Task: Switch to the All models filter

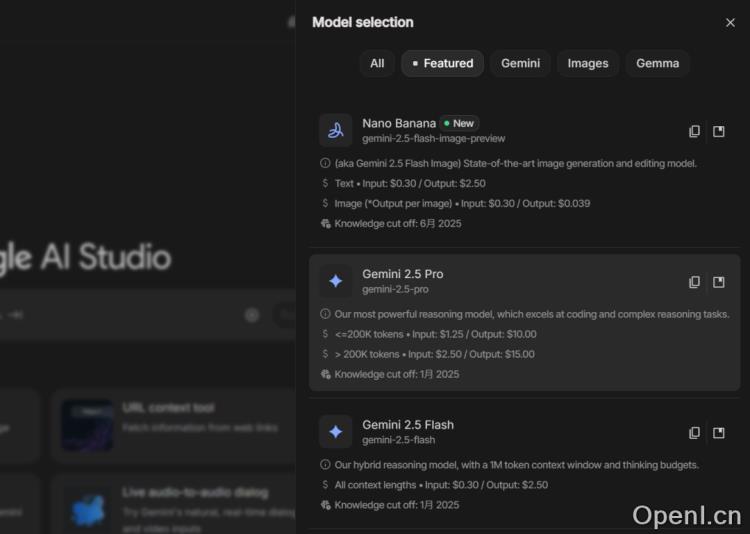Action: click(x=377, y=64)
